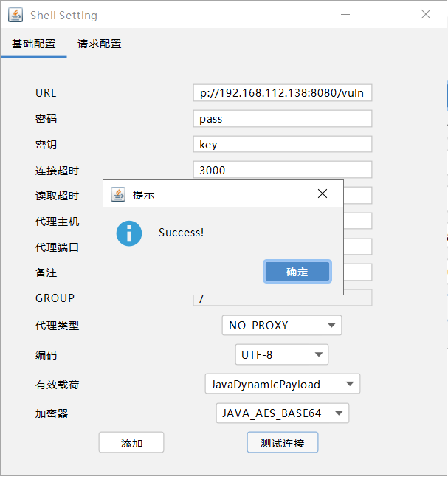Screen dimensions: 448x477
Task: Click the 密钥 field containing key
Action: 282,145
